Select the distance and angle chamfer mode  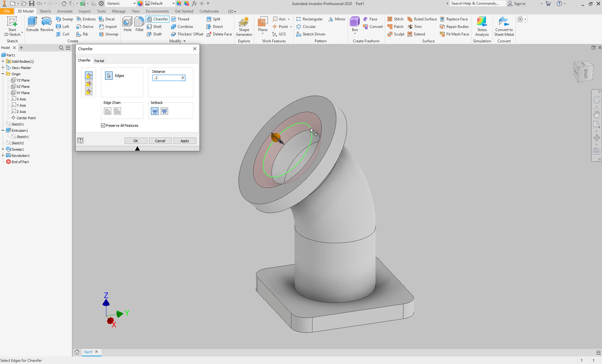(x=89, y=83)
